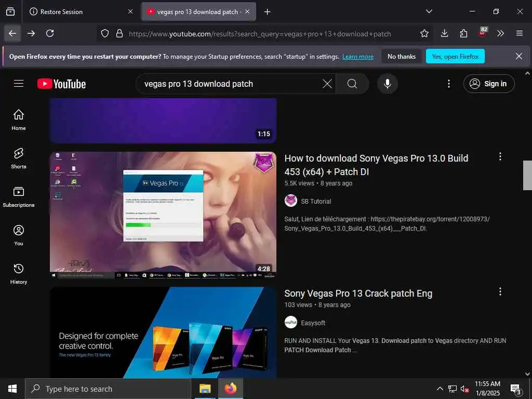The width and height of the screenshot is (532, 399).
Task: Click the muted volume tray icon
Action: click(x=464, y=389)
